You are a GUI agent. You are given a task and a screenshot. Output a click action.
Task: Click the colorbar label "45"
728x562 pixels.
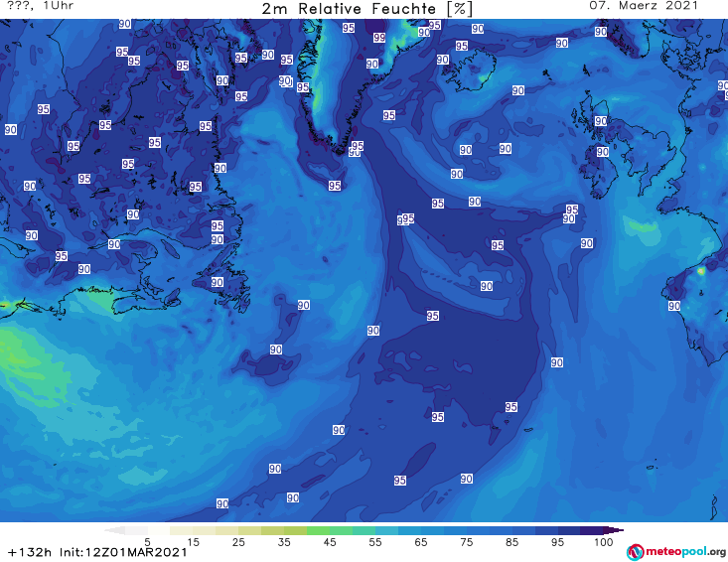(329, 542)
